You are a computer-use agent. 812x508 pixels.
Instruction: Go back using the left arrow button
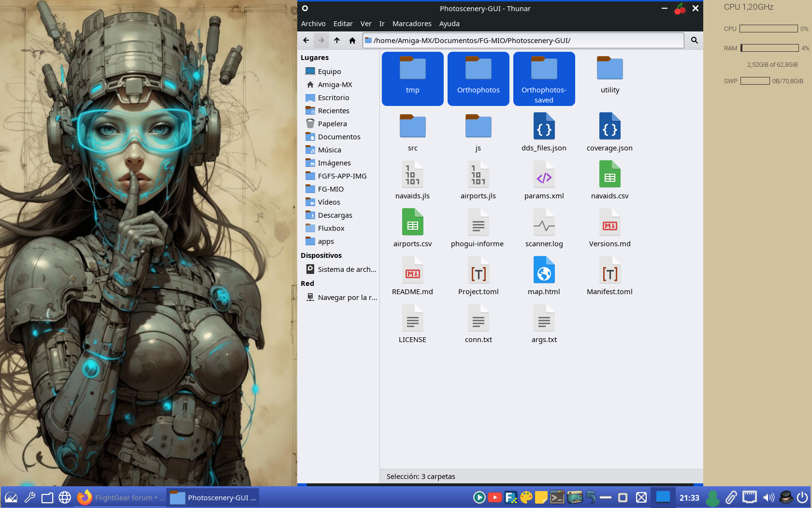(x=306, y=41)
